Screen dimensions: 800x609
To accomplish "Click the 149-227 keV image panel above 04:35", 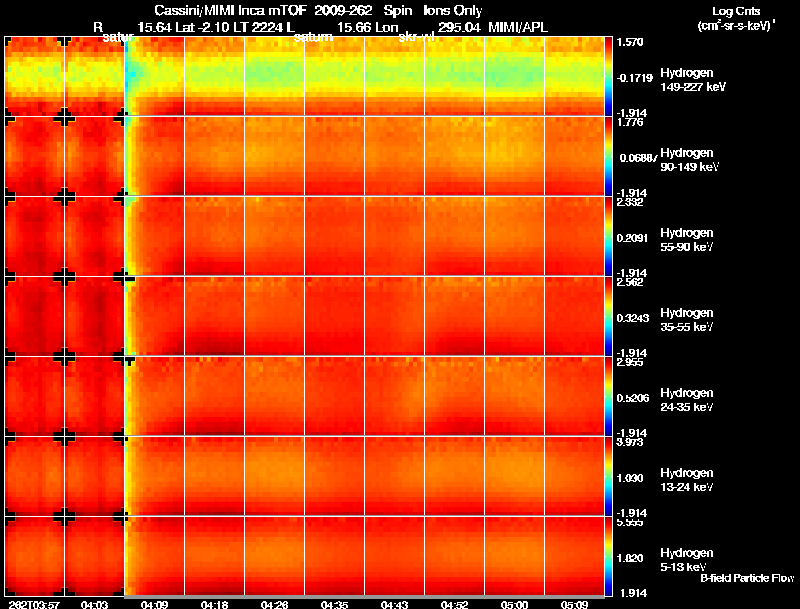I will point(334,76).
